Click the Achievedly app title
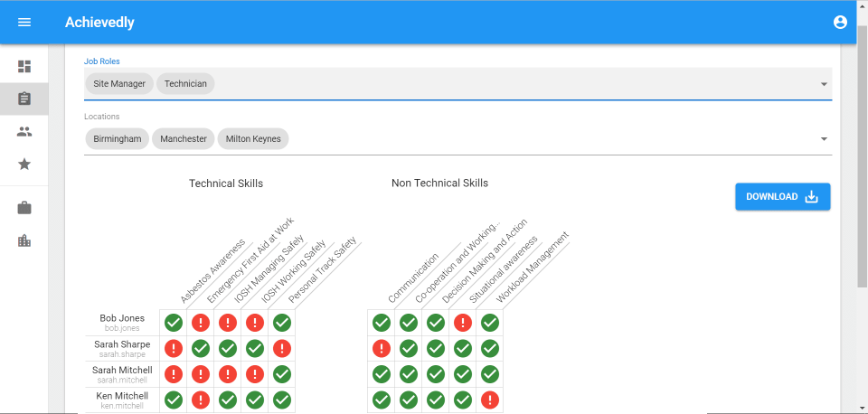The image size is (868, 414). tap(99, 22)
